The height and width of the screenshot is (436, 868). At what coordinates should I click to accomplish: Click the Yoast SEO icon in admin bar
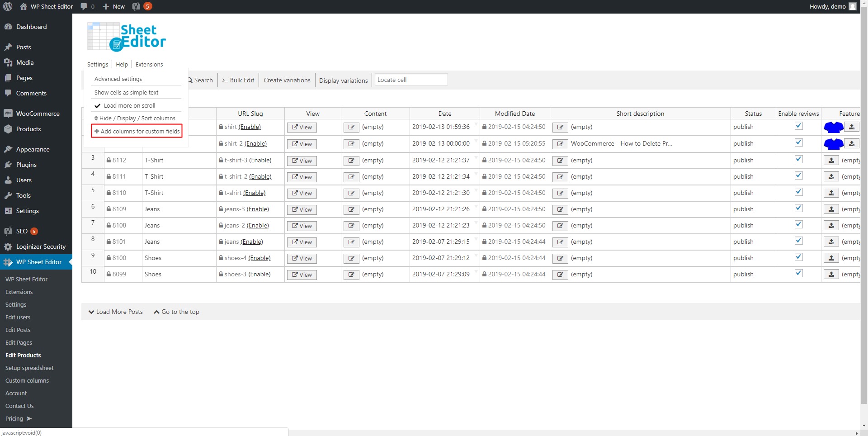[136, 6]
